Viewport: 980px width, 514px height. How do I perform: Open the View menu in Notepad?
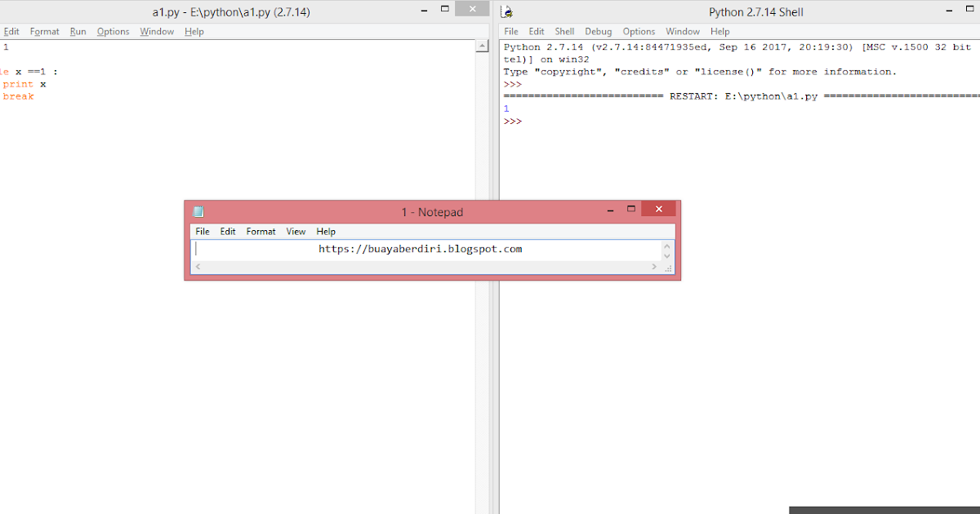coord(296,231)
